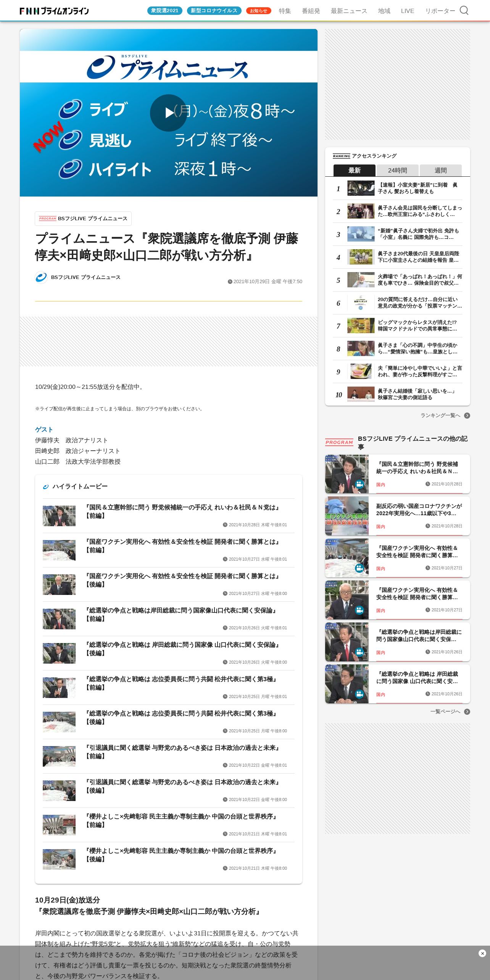Open 番組発 menu item

[x=311, y=11]
